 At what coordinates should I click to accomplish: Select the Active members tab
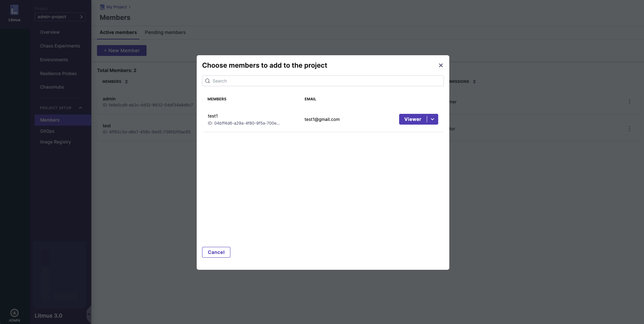[118, 32]
